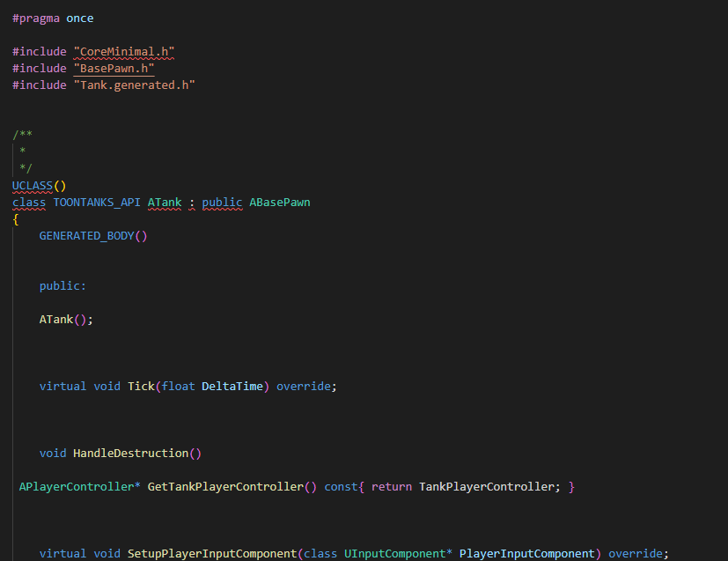Select the ATank() constructor declaration
728x561 pixels.
[x=58, y=319]
